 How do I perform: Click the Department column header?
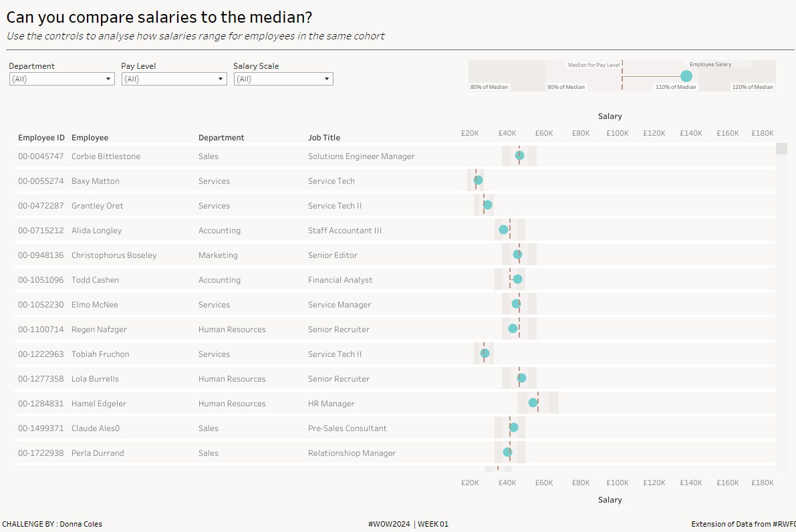221,138
